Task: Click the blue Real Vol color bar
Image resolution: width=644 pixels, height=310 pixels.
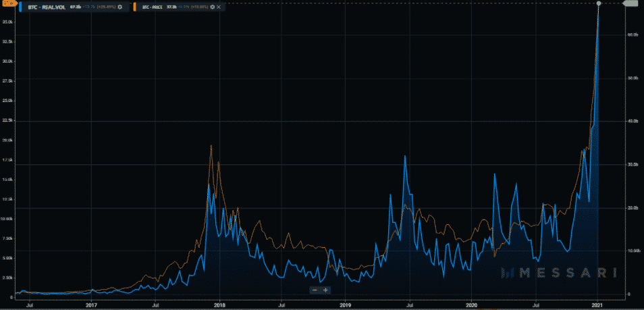Action: [20, 7]
